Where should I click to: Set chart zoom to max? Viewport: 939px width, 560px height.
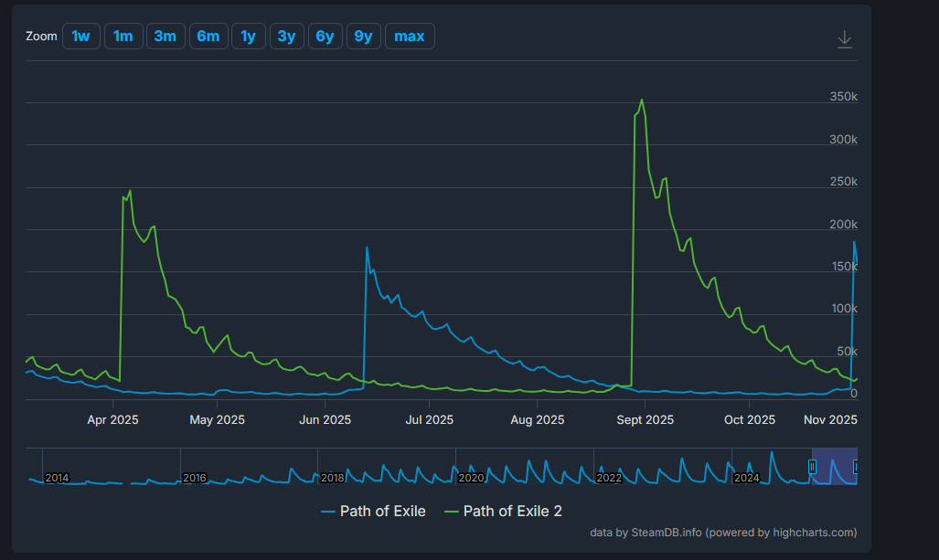[x=410, y=37]
